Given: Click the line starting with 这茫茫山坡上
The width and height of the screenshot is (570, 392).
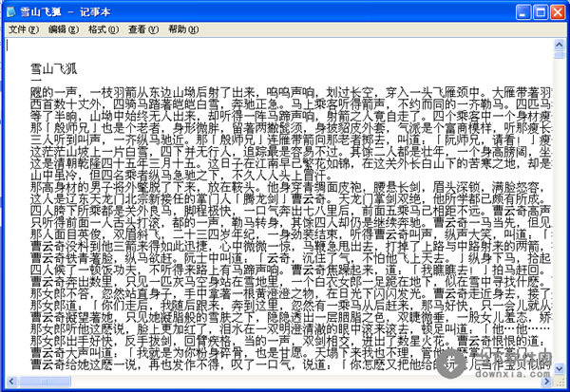Looking at the screenshot, I should click(291, 152).
